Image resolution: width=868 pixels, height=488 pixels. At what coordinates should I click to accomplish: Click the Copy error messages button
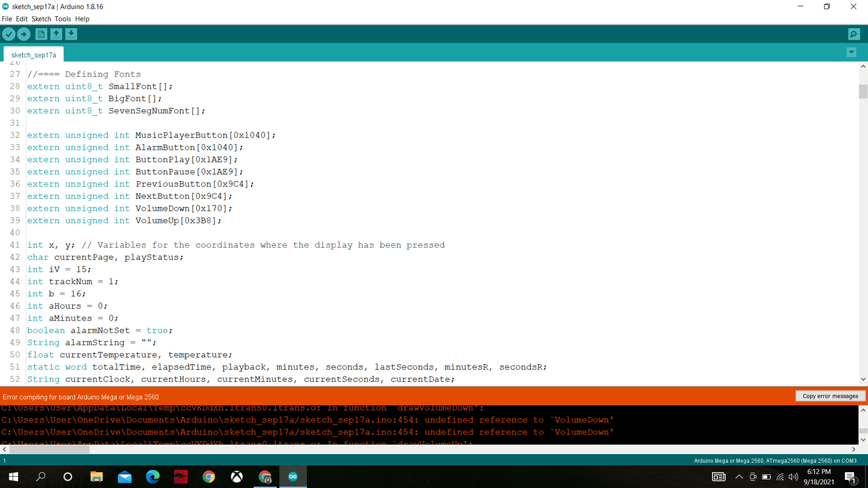830,396
